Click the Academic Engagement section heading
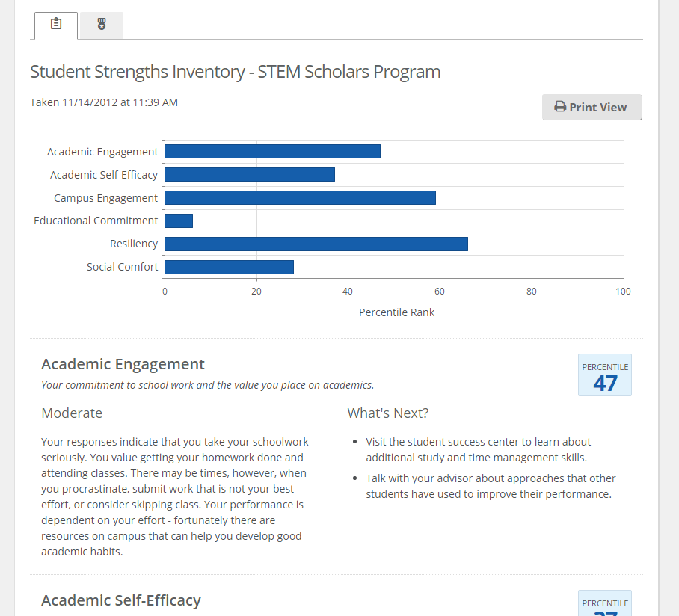Screen dimensions: 679x616 point(123,364)
